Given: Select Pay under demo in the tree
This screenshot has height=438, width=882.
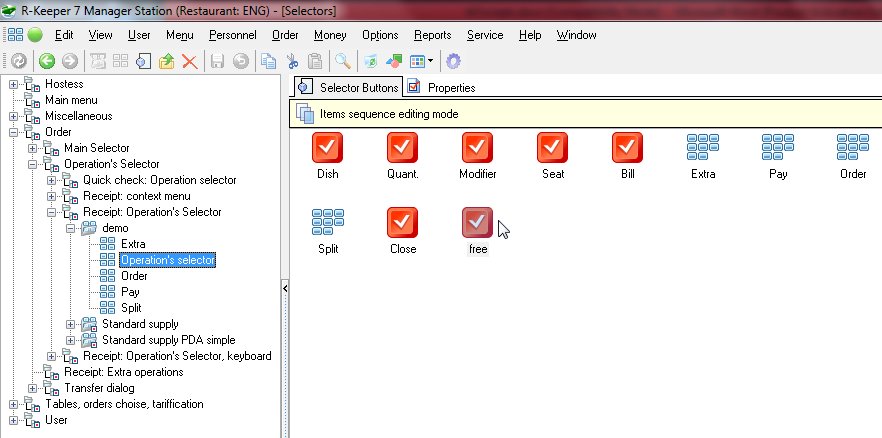Looking at the screenshot, I should [x=130, y=292].
